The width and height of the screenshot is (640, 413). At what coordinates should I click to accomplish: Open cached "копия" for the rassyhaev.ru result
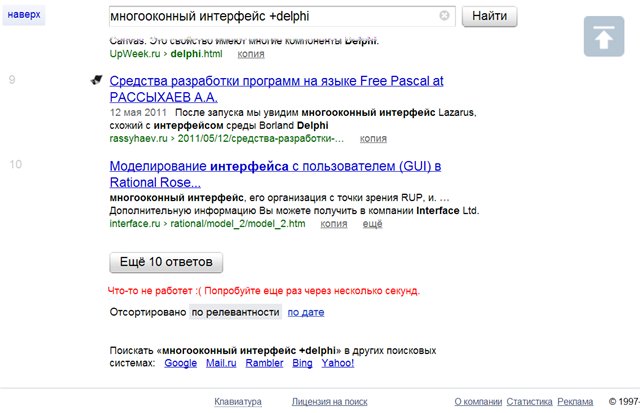tap(373, 139)
